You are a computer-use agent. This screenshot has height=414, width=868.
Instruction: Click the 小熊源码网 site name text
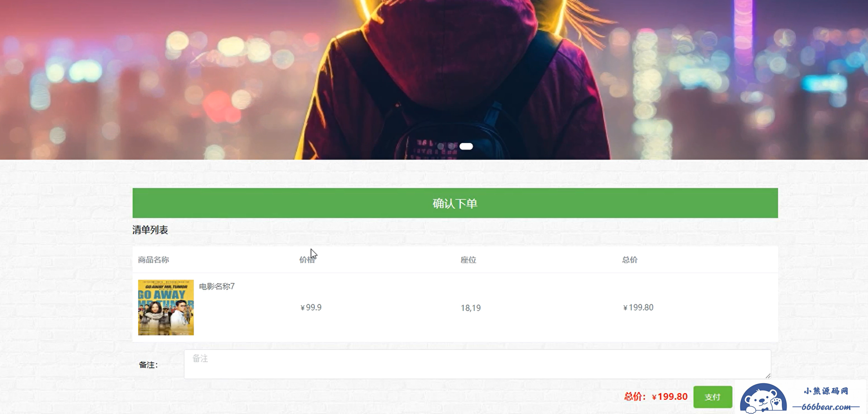click(826, 391)
